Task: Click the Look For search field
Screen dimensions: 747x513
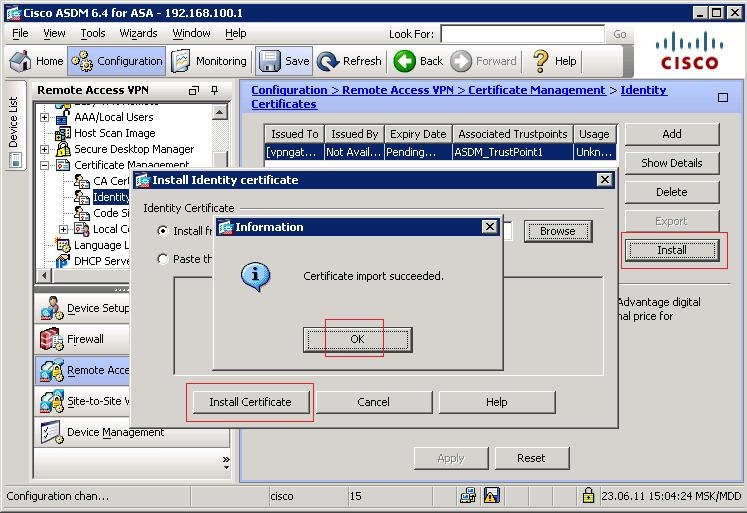Action: click(x=523, y=34)
